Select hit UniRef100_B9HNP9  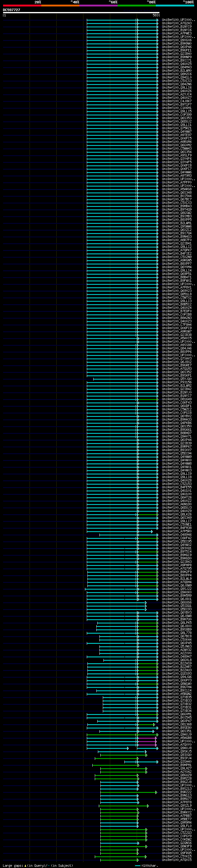(176, 57)
